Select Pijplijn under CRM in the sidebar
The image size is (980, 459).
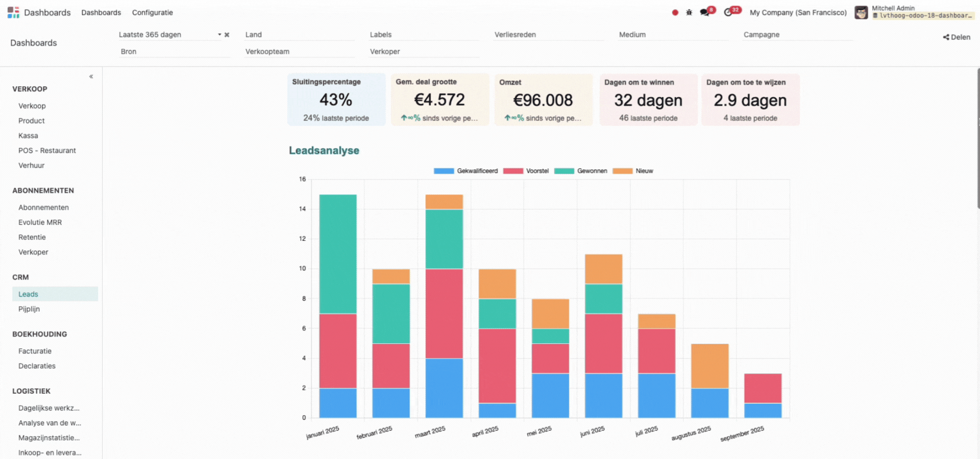29,309
